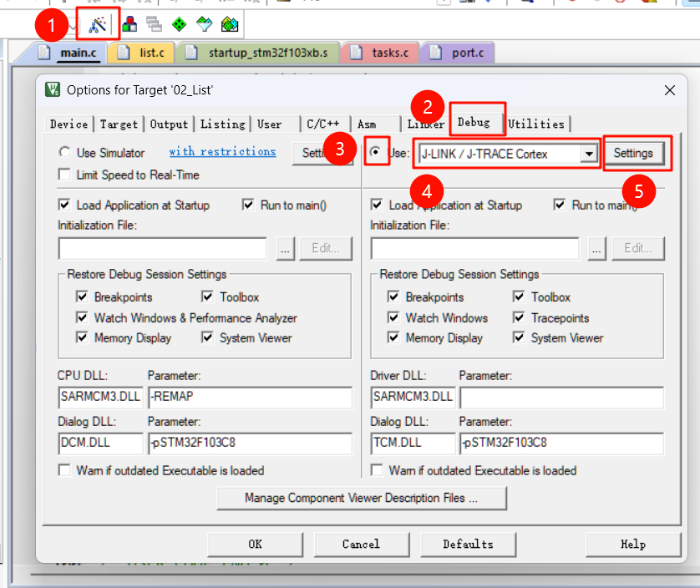Select the C/C++ tab
The image size is (700, 588).
pos(322,124)
